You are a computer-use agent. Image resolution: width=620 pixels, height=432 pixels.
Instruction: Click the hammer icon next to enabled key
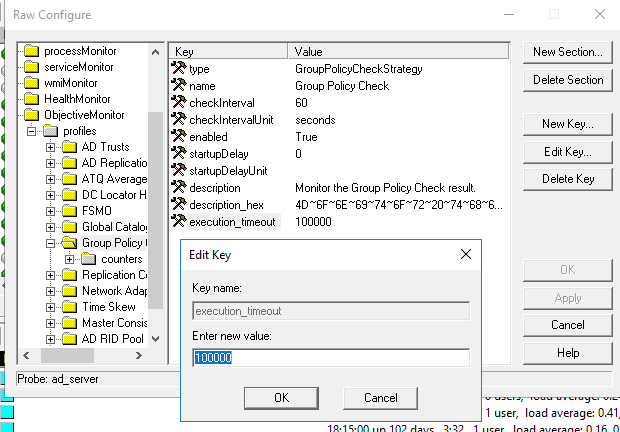179,137
